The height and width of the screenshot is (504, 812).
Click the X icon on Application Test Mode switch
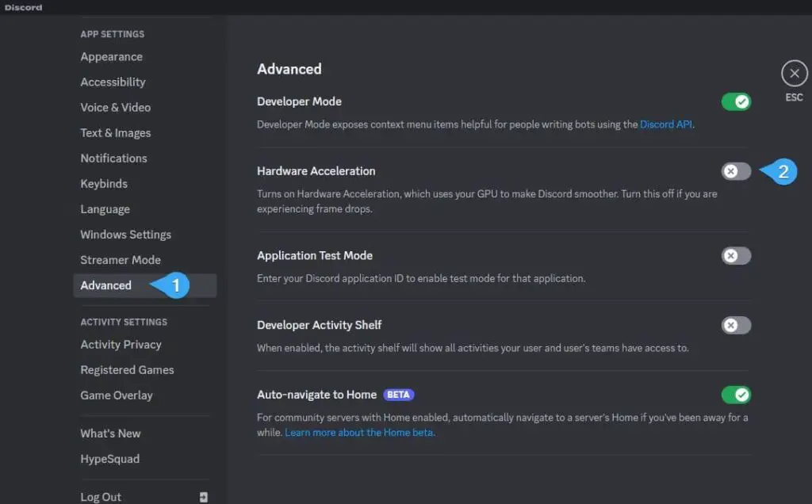[x=730, y=255]
